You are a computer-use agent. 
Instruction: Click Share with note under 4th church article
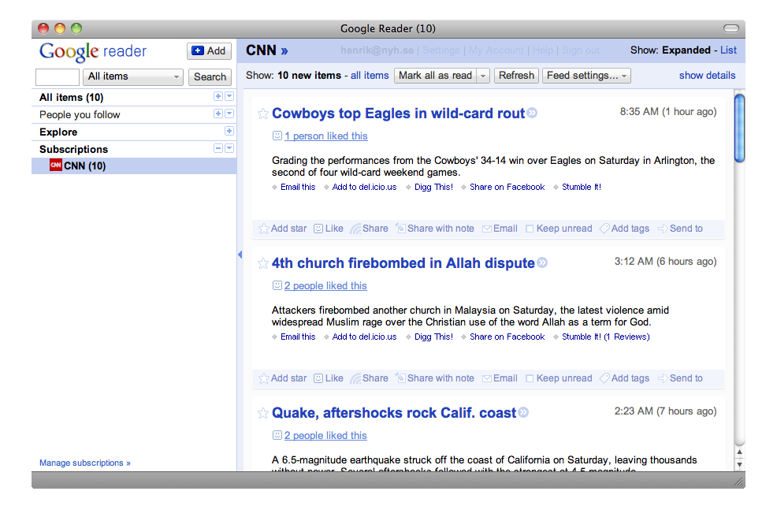point(434,378)
